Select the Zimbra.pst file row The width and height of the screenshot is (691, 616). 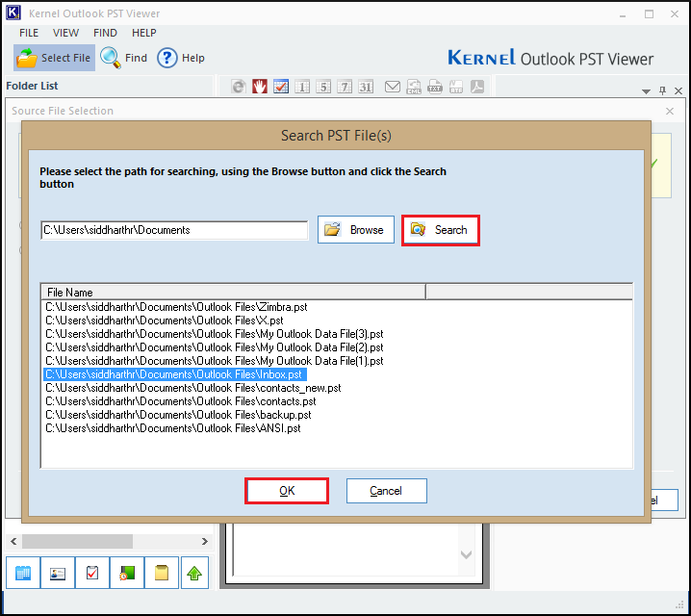tap(176, 307)
